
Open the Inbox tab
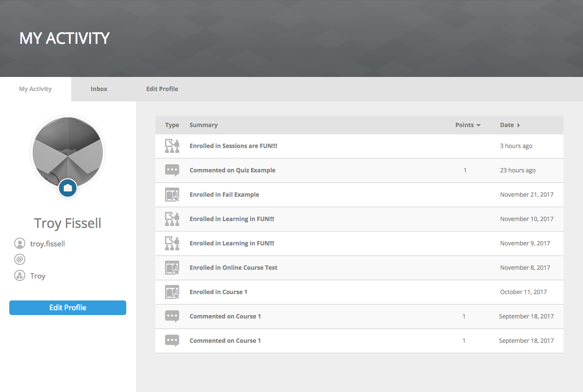(x=99, y=89)
